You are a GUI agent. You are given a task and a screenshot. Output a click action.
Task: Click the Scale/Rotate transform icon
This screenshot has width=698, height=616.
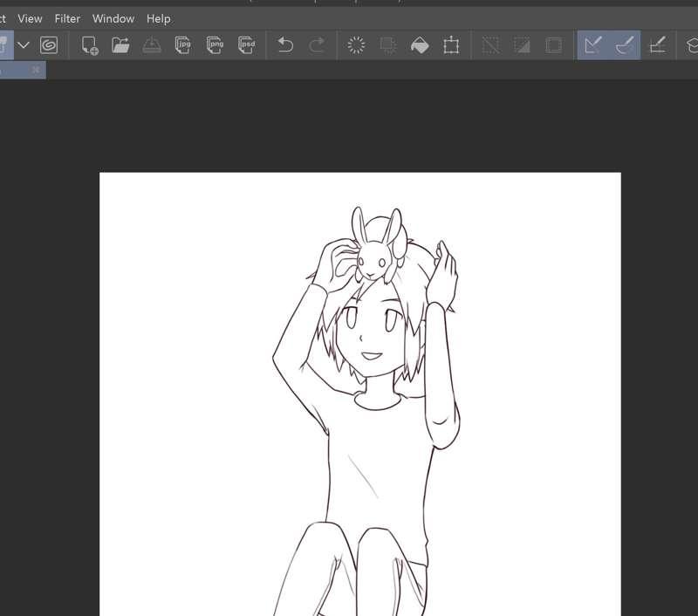click(x=451, y=45)
